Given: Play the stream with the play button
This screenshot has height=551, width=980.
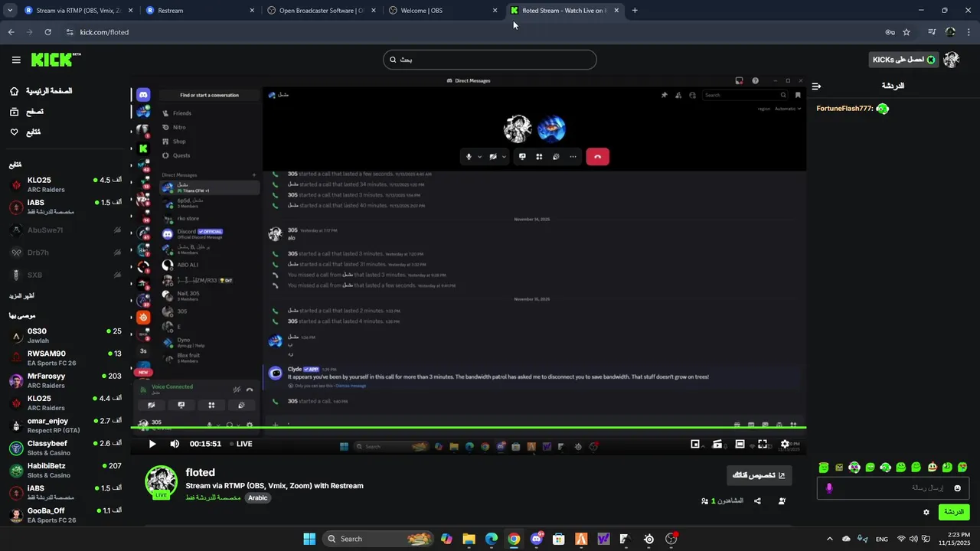Looking at the screenshot, I should (x=152, y=444).
